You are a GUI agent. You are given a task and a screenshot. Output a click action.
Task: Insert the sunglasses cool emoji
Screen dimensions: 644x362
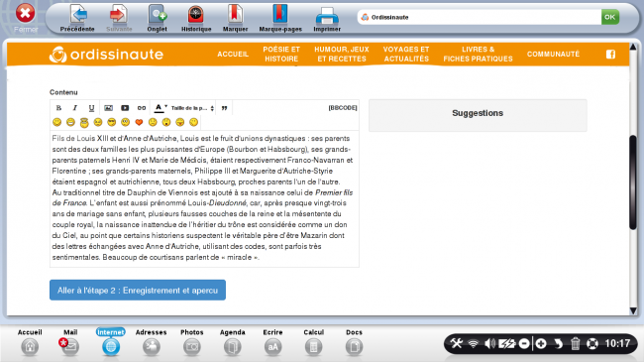(111, 122)
